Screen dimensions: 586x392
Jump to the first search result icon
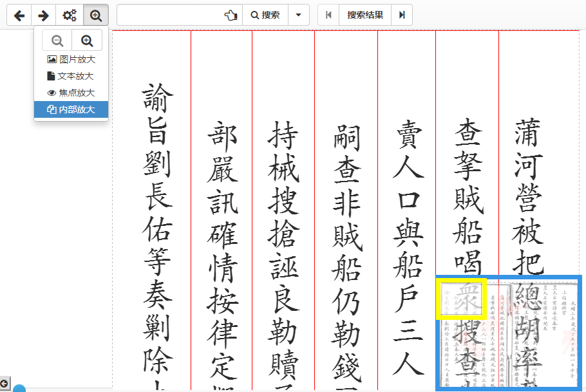(x=330, y=15)
